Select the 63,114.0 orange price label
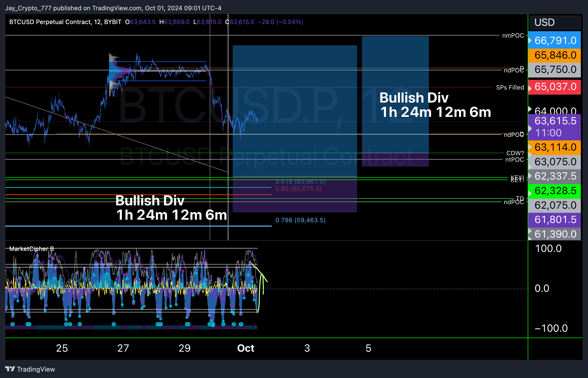Viewport: 588px width, 378px height. tap(555, 147)
